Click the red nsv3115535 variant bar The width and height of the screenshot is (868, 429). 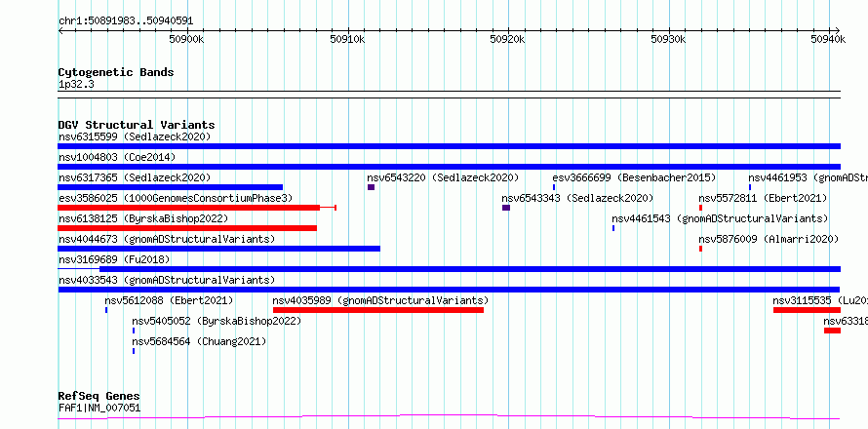[x=808, y=310]
